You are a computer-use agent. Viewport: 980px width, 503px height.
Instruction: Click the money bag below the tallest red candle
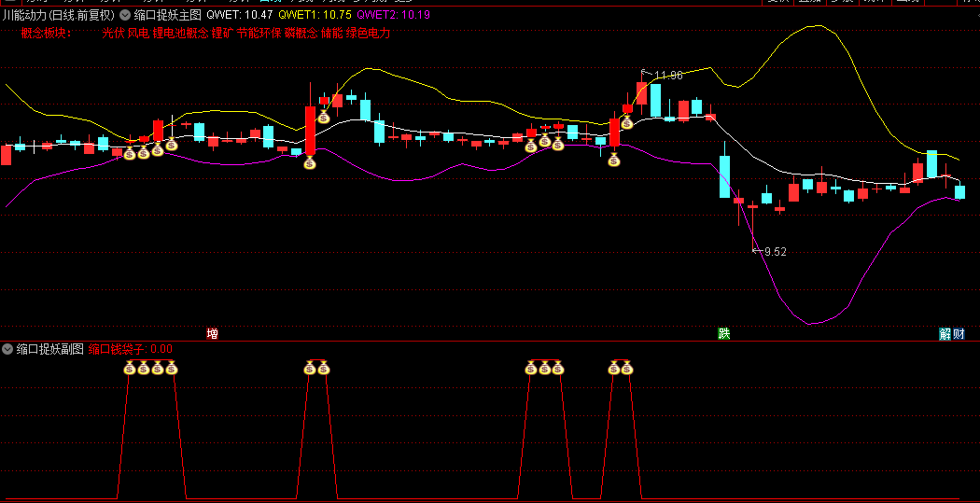[310, 163]
